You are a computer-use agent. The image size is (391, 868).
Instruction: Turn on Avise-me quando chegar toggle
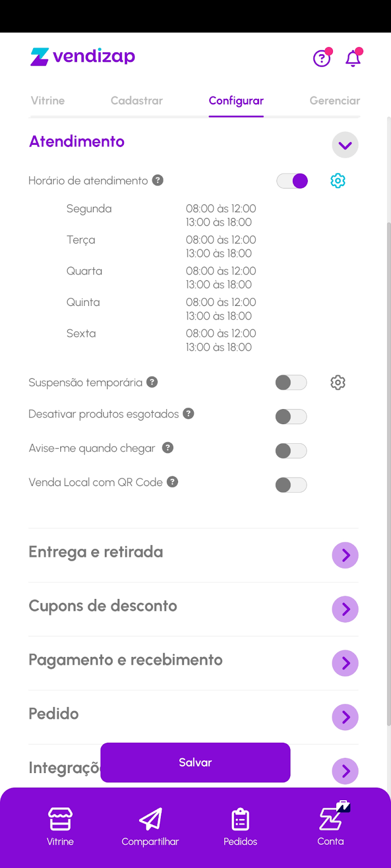tap(291, 451)
